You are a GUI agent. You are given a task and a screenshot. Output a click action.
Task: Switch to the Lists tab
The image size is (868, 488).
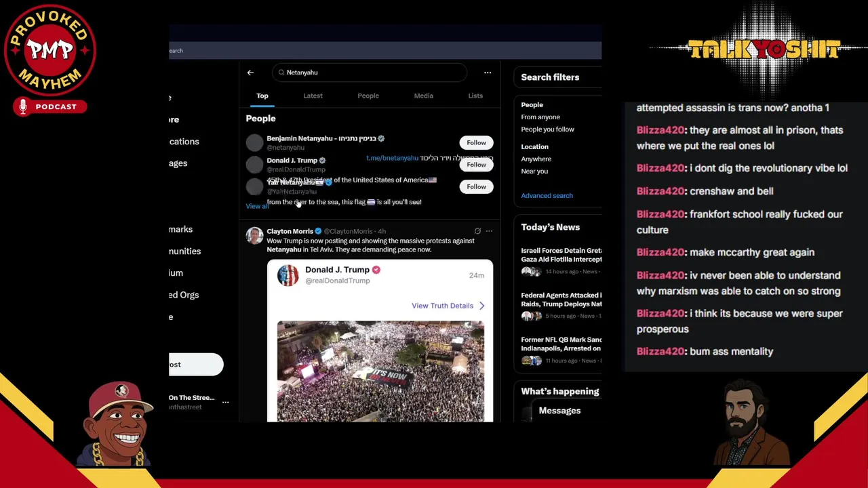pos(475,96)
